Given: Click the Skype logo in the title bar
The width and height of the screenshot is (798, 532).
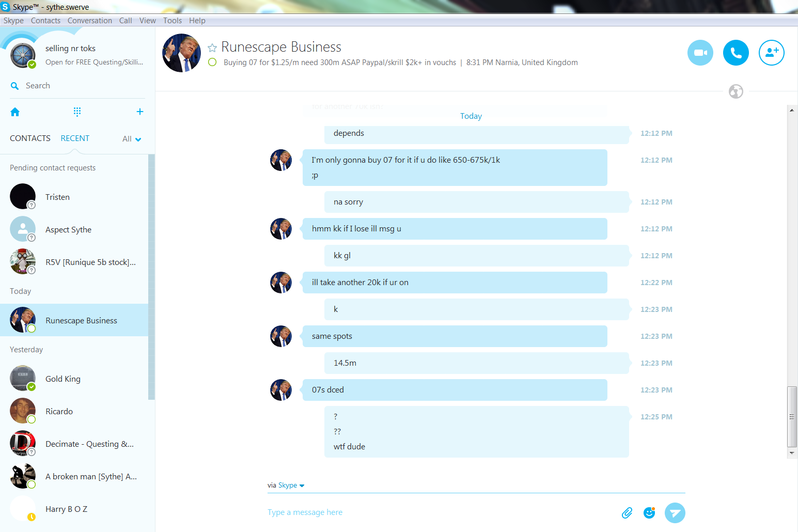Looking at the screenshot, I should pyautogui.click(x=6, y=7).
